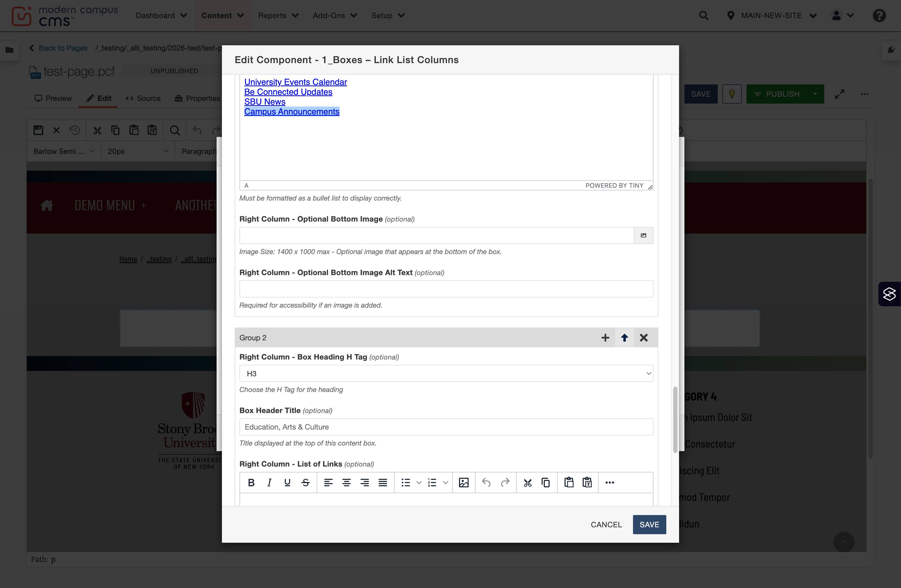Click the dialog vertical scrollbar

675,419
